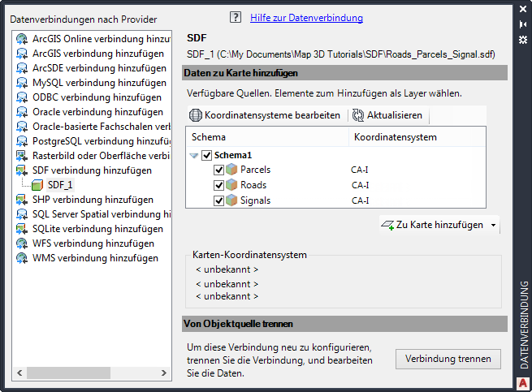Screen dimensions: 532x392
Task: Select SHP verbindung hinzufügen entry
Action: tap(93, 200)
